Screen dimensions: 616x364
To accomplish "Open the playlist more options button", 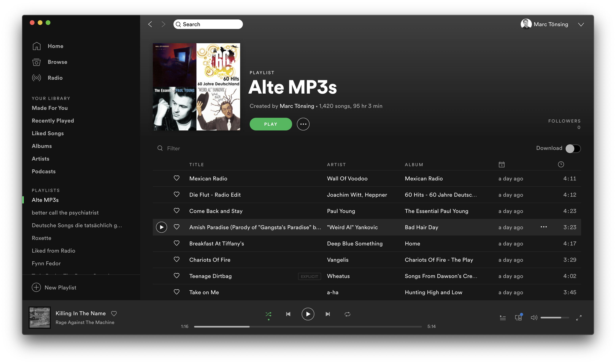I will 303,124.
